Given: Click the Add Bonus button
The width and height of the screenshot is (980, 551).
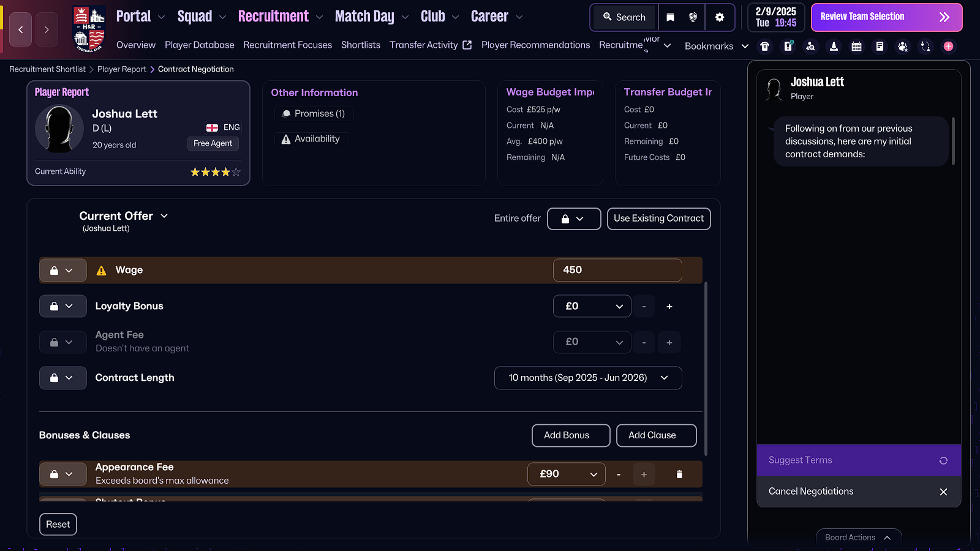Looking at the screenshot, I should (x=570, y=435).
